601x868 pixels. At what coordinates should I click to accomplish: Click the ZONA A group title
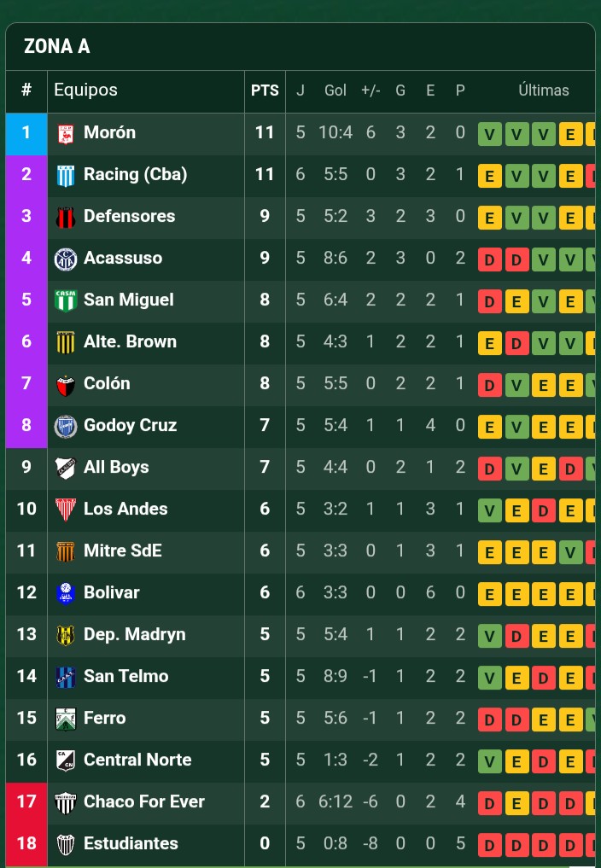click(56, 47)
